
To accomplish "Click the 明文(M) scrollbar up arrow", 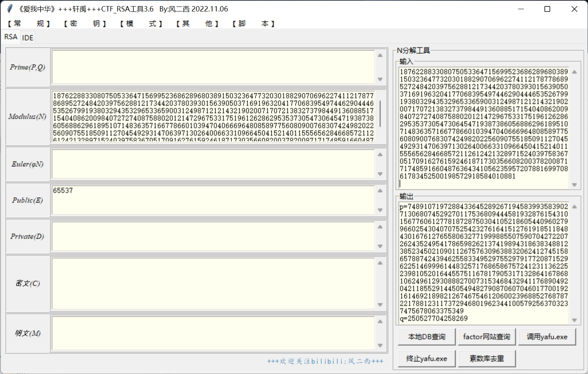I will click(380, 321).
